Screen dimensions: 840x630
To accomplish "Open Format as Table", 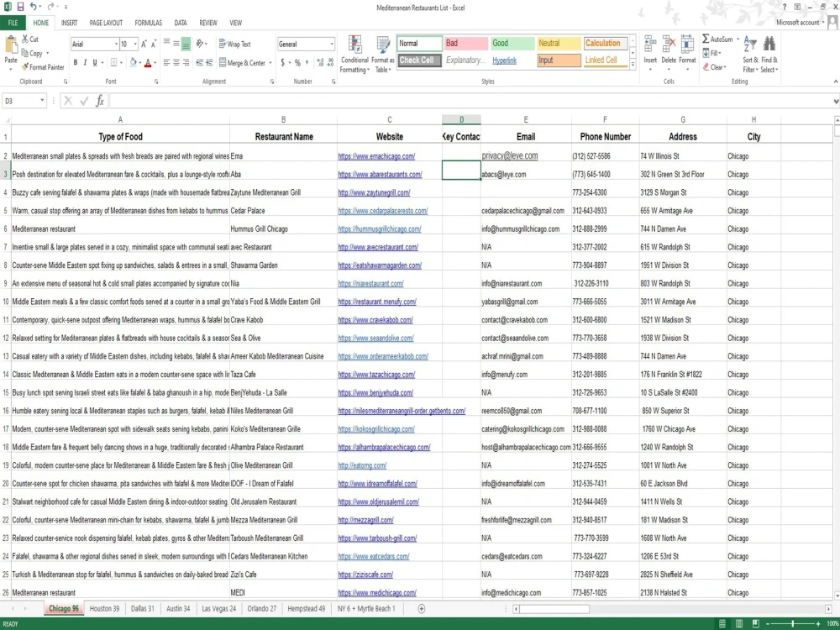I will coord(382,55).
